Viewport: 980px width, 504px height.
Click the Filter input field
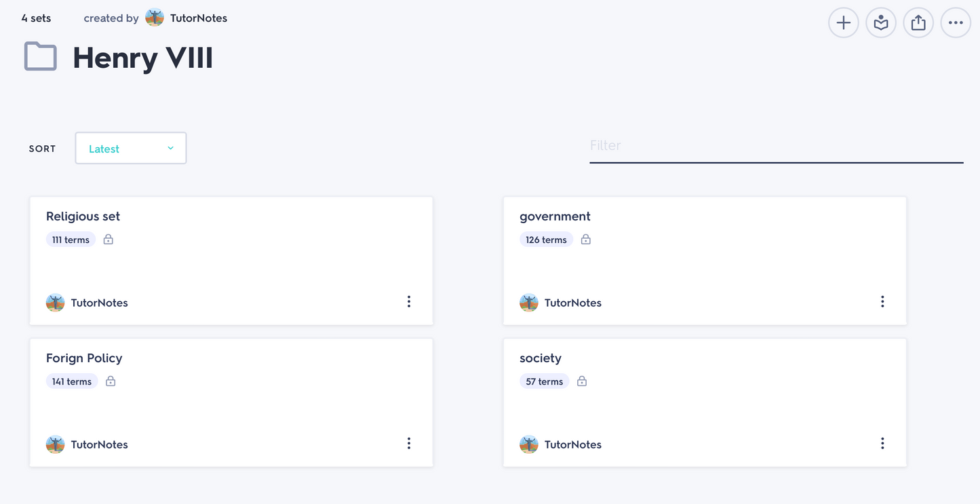(776, 146)
